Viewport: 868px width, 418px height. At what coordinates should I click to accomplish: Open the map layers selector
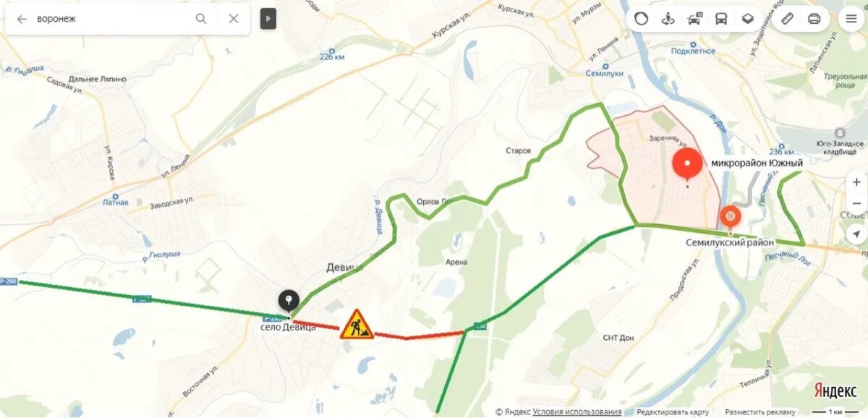click(747, 19)
